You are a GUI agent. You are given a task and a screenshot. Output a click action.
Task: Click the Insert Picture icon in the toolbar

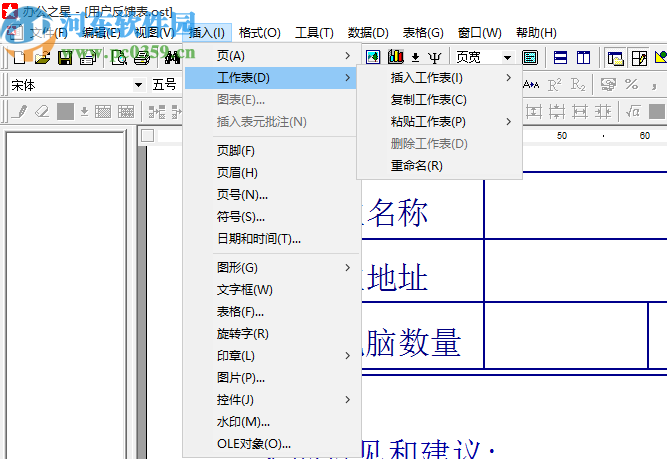373,57
